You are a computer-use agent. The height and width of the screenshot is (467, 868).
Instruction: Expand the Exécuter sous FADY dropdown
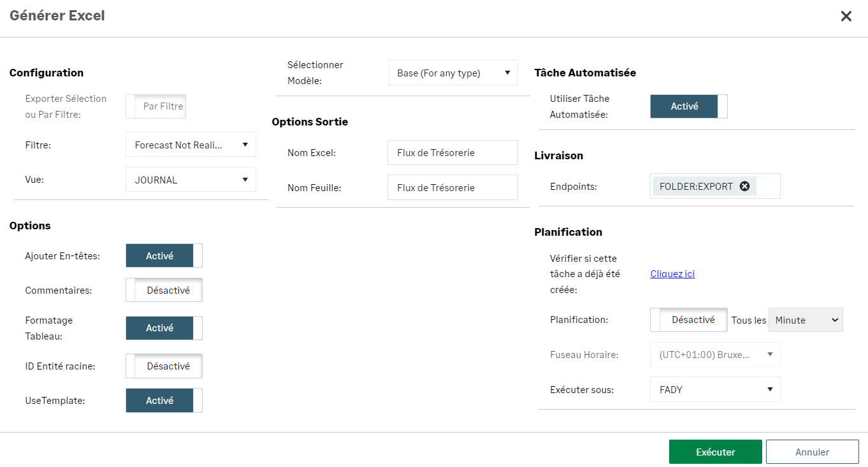[715, 389]
